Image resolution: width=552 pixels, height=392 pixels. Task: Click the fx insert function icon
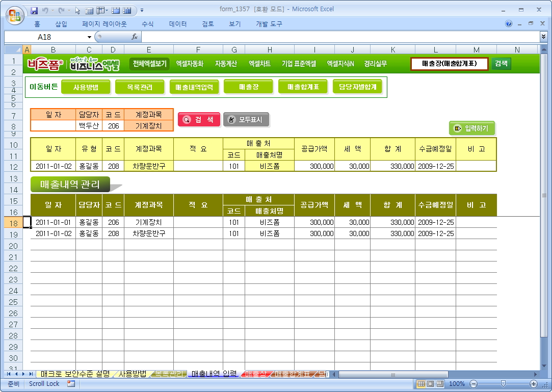point(135,37)
